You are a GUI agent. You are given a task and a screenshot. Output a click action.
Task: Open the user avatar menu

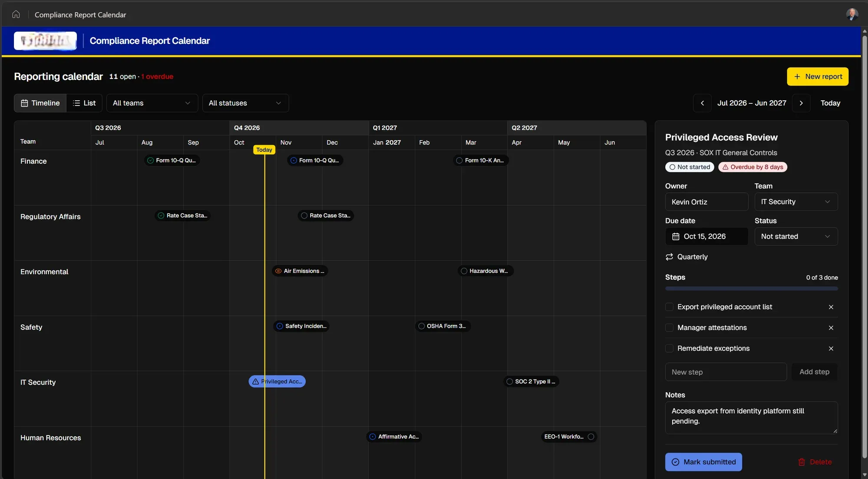click(852, 14)
